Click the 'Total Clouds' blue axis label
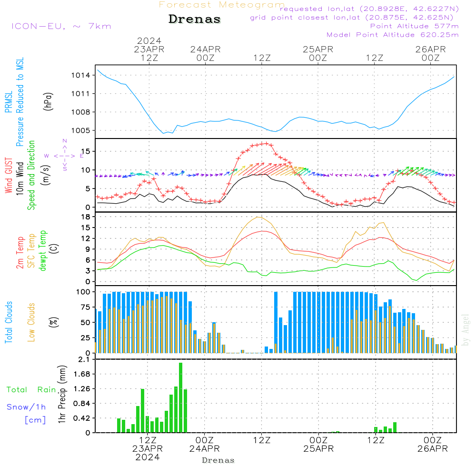476x476 pixels. coord(9,322)
